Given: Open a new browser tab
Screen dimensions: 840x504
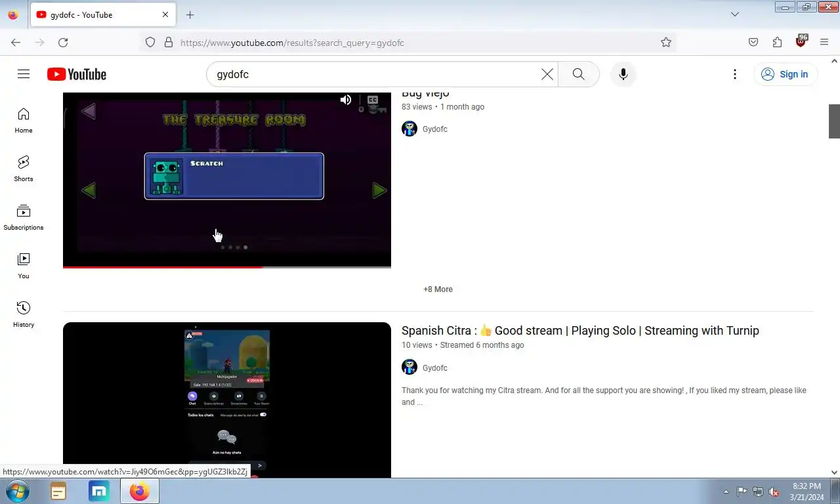Looking at the screenshot, I should click(x=190, y=14).
